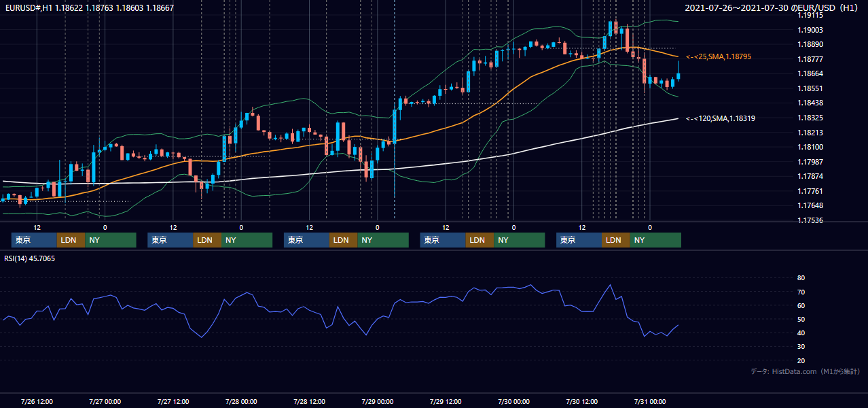The width and height of the screenshot is (868, 408).
Task: Click the 7/30 00:00 time axis label
Action: click(x=514, y=401)
